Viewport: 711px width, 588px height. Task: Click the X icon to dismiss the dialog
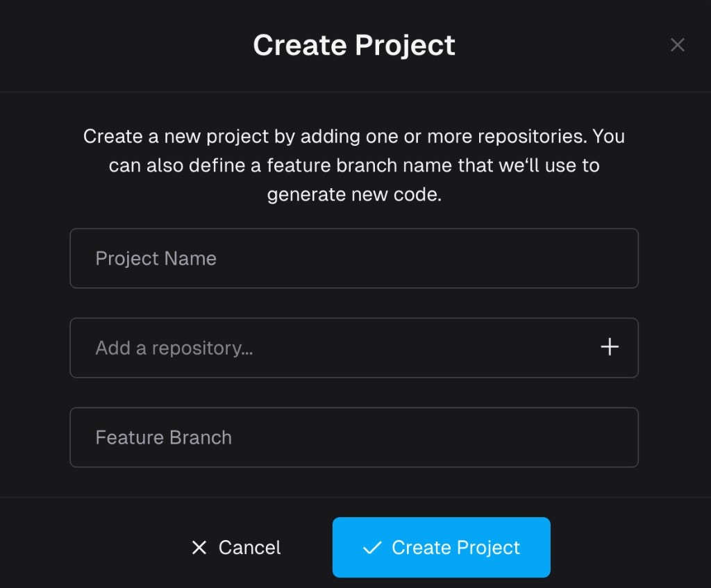(x=678, y=44)
